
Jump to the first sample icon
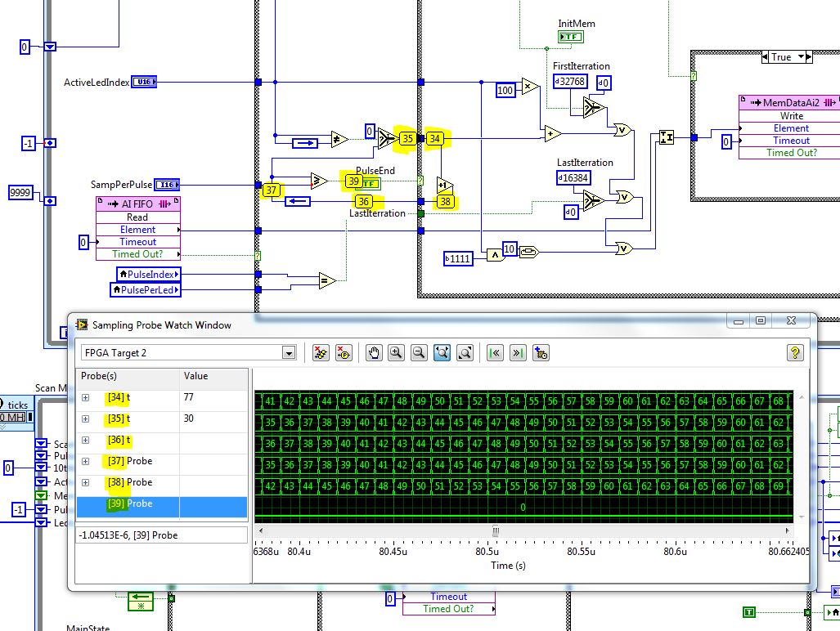[495, 353]
